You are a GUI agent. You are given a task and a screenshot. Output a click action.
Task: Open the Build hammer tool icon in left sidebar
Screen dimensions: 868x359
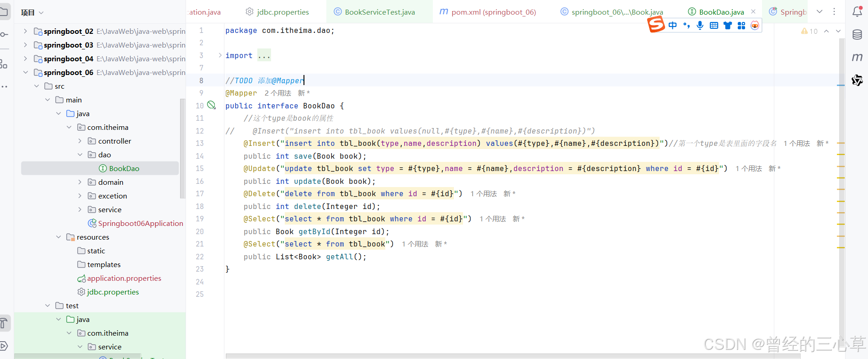tap(4, 323)
